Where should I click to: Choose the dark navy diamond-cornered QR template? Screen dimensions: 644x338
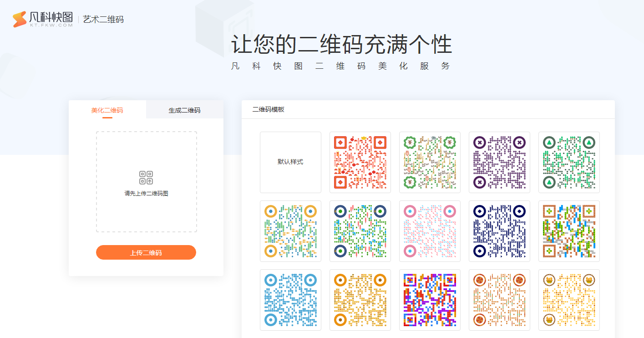click(x=499, y=231)
